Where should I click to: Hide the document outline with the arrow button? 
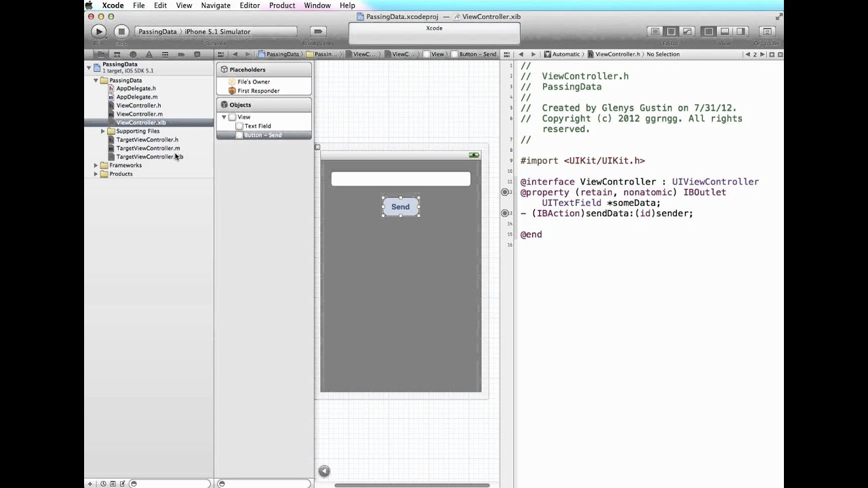click(324, 471)
